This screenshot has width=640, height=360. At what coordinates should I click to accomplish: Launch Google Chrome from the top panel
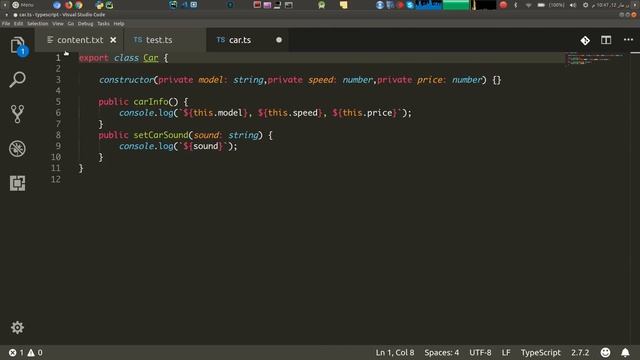click(78, 5)
